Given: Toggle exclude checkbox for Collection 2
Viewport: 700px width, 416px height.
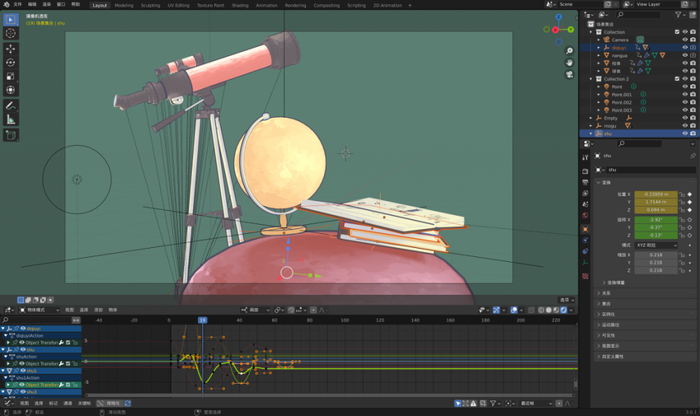Looking at the screenshot, I should click(676, 78).
